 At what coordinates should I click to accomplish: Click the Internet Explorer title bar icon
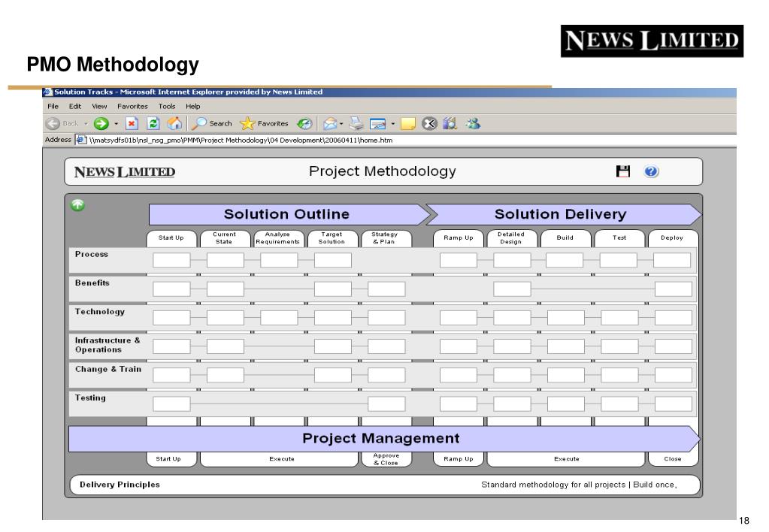[47, 92]
